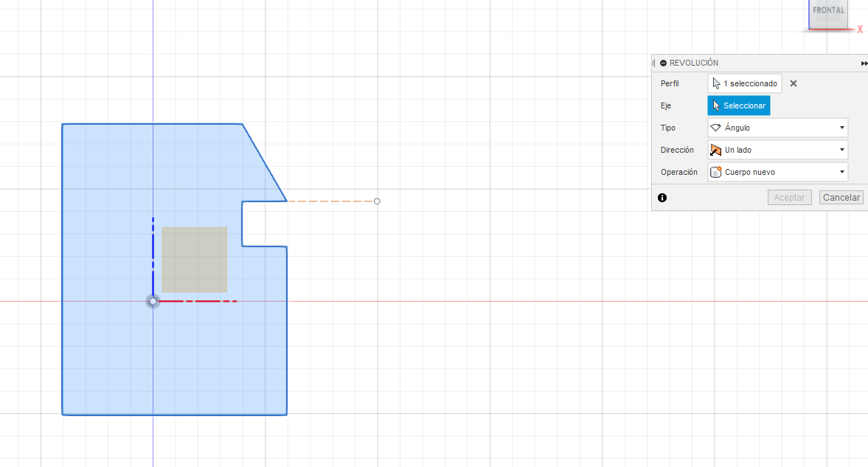The height and width of the screenshot is (467, 868).
Task: Select the red horizontal axis line
Action: (198, 301)
